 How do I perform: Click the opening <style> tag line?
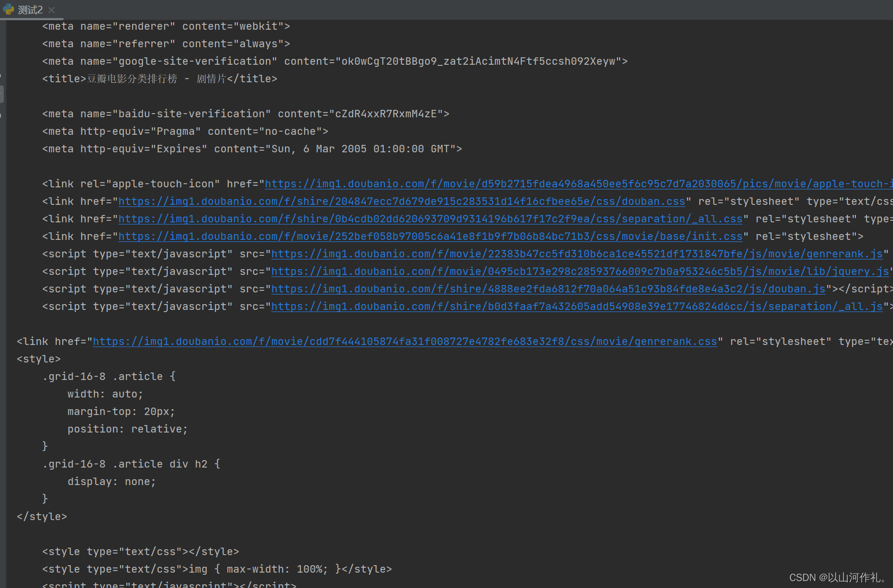(39, 359)
